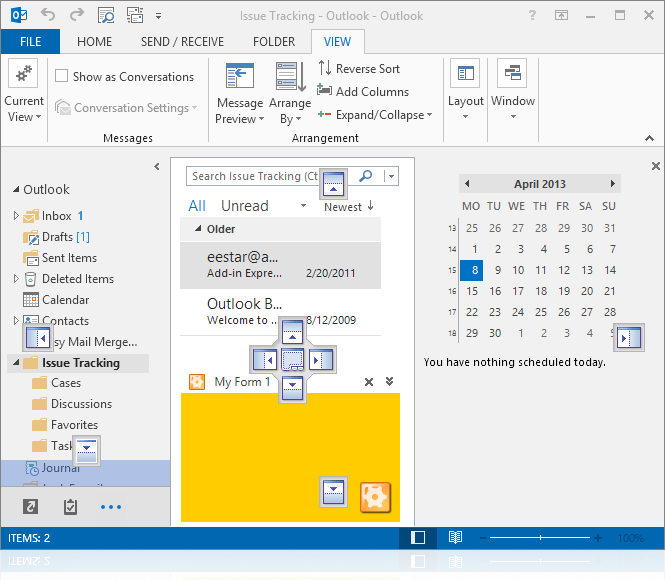The width and height of the screenshot is (665, 580).
Task: Open Outlook Help question mark
Action: click(532, 15)
